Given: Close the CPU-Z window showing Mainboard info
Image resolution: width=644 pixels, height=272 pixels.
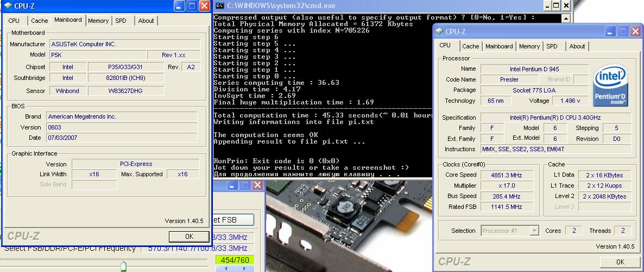Looking at the screenshot, I should click(204, 6).
